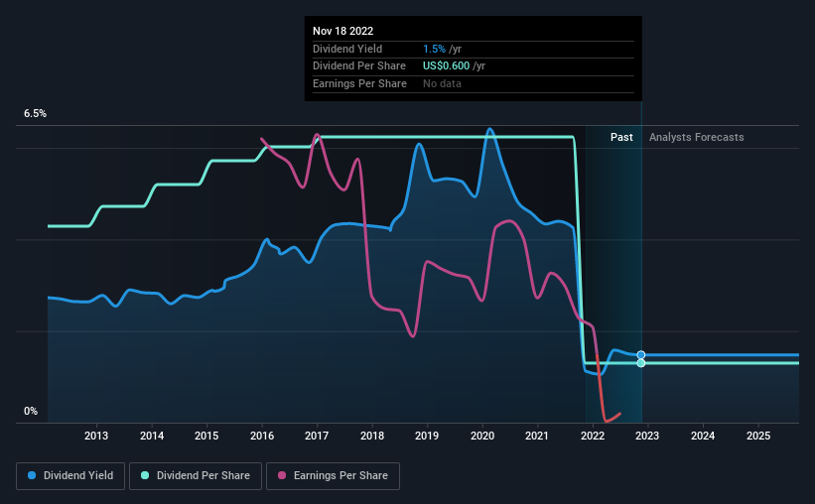The image size is (815, 504).
Task: Click the 6.5% y-axis label
Action: [35, 113]
